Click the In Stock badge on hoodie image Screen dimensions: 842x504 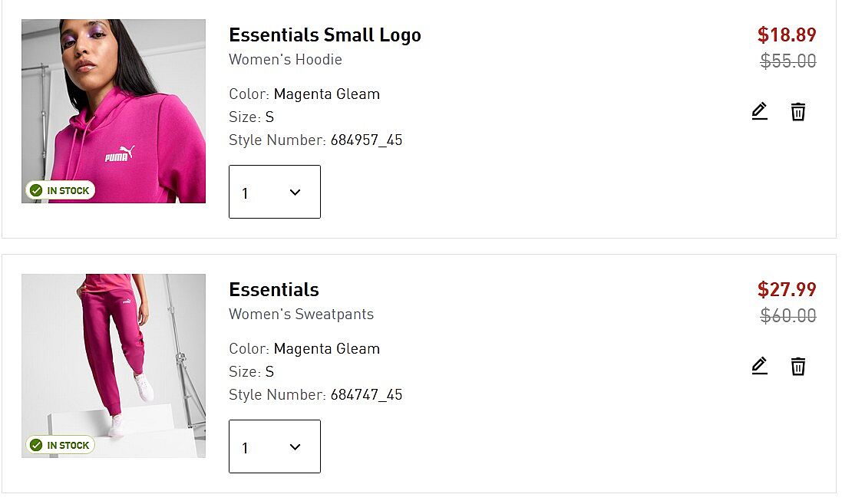pos(60,190)
